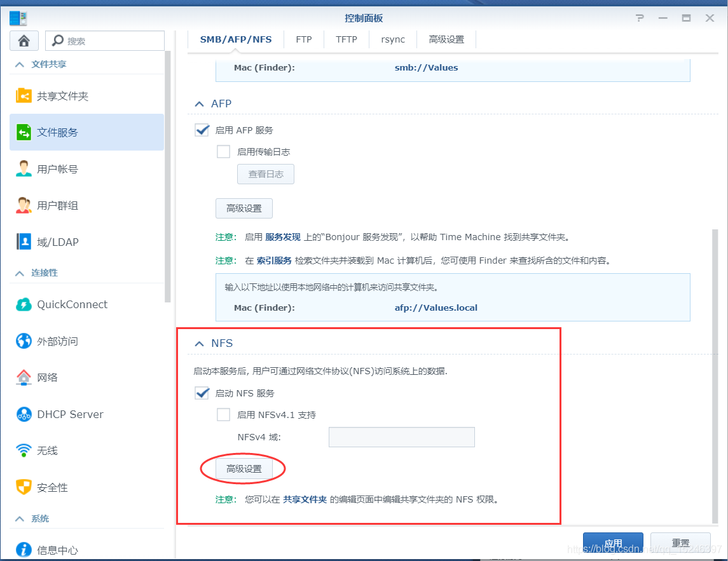Switch to the rsync tab
This screenshot has width=728, height=561.
(x=393, y=39)
